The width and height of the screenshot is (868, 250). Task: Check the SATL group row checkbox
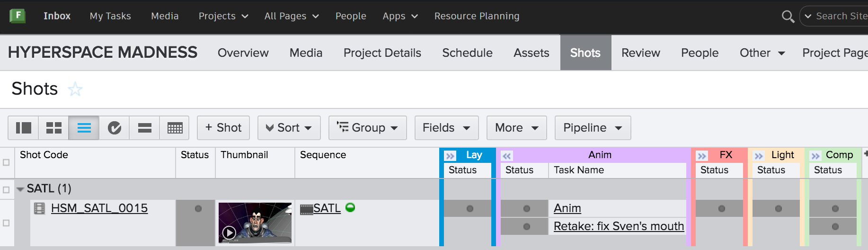pyautogui.click(x=6, y=190)
